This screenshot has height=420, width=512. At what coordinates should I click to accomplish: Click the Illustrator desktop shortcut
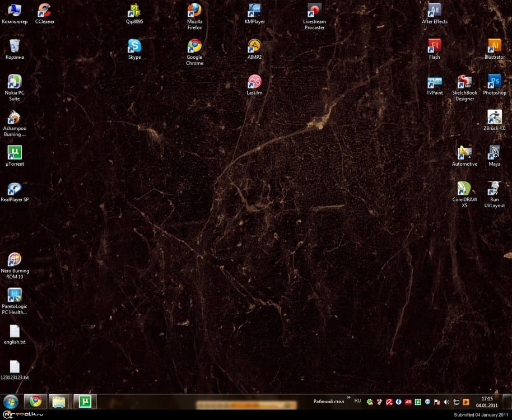click(494, 46)
